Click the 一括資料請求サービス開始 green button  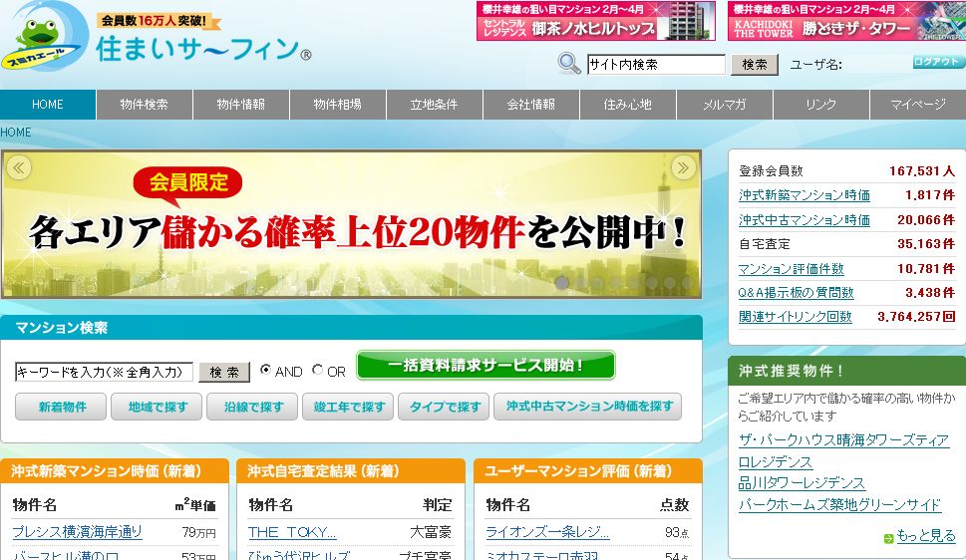coord(485,366)
